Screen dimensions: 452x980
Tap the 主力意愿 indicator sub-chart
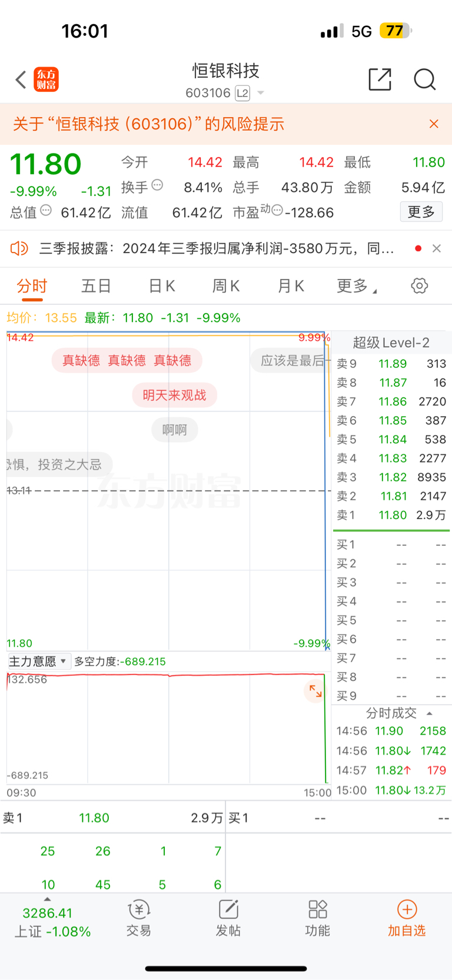(x=168, y=729)
